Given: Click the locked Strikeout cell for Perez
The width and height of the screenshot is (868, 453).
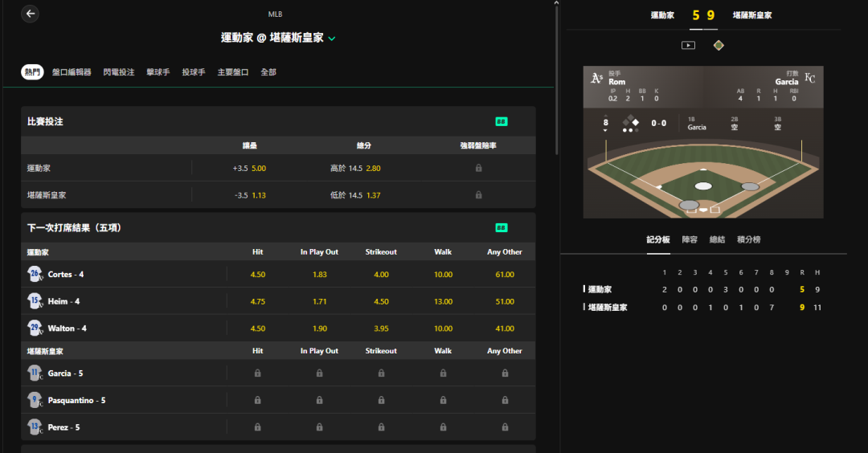Looking at the screenshot, I should pos(382,427).
